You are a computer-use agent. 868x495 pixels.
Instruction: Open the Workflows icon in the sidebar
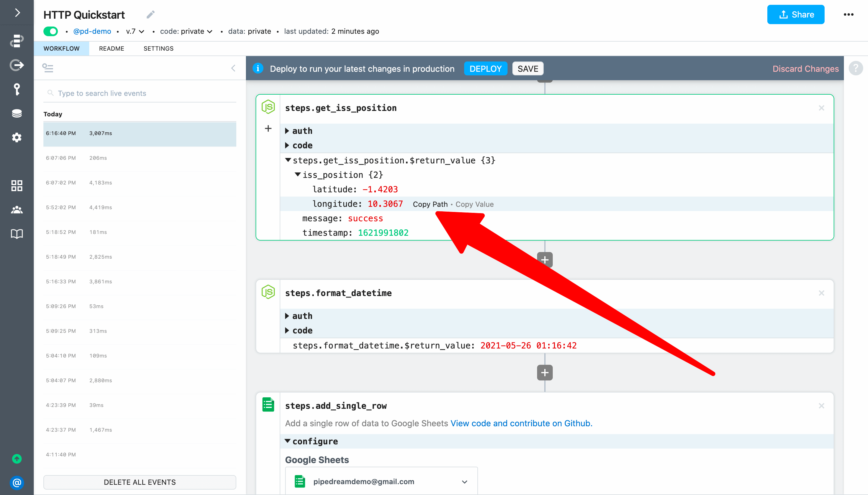[x=17, y=40]
